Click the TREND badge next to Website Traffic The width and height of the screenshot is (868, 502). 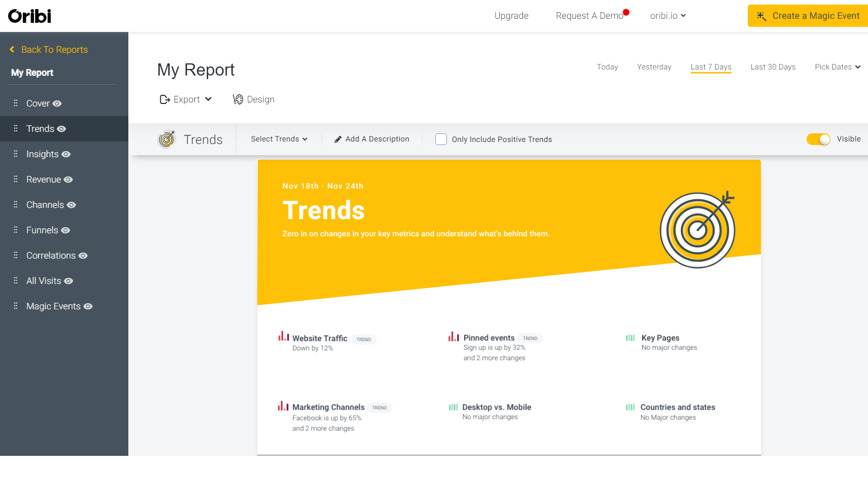364,339
